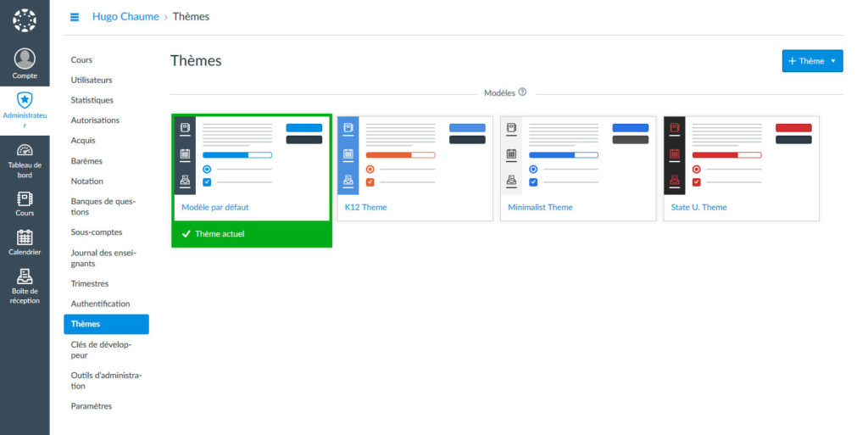Open the Clés de développeur page
The height and width of the screenshot is (435, 868).
pos(102,349)
